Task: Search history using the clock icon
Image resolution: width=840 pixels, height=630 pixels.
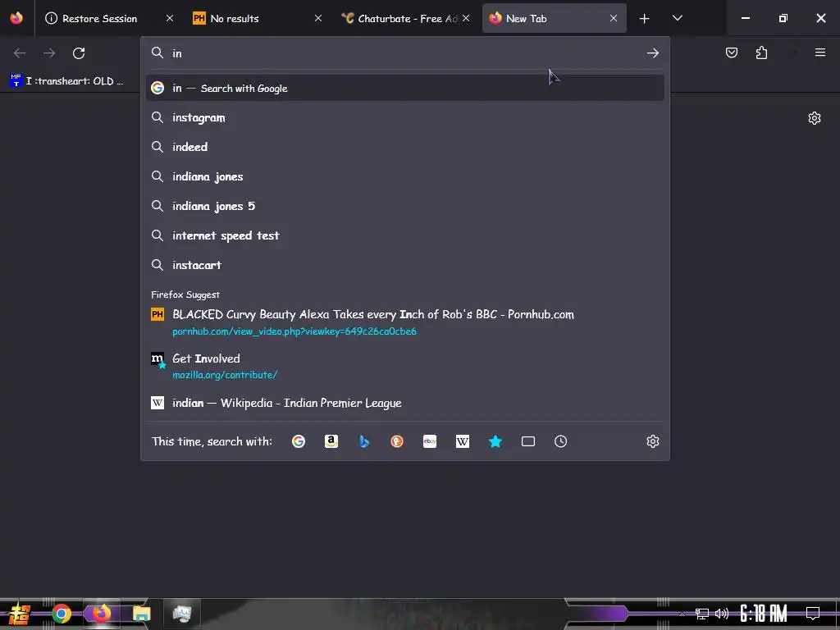Action: [561, 441]
